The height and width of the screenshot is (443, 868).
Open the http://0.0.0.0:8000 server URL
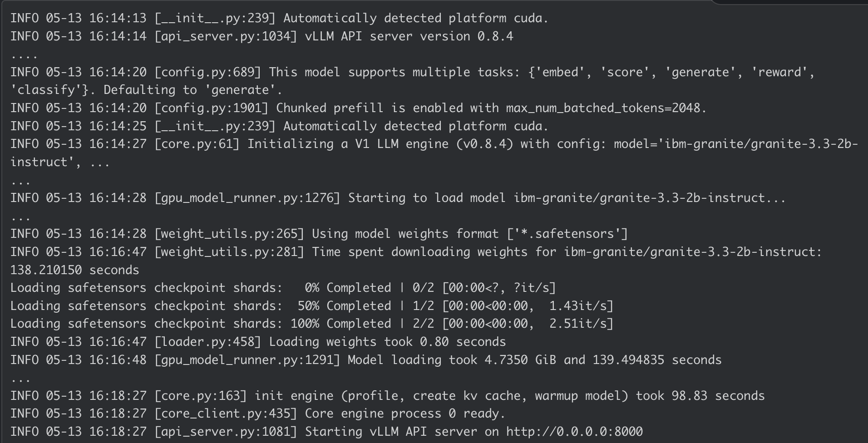click(574, 432)
